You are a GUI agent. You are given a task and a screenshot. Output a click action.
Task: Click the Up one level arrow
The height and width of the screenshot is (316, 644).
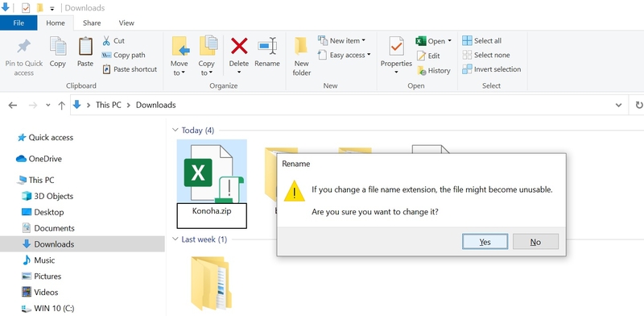click(x=62, y=106)
